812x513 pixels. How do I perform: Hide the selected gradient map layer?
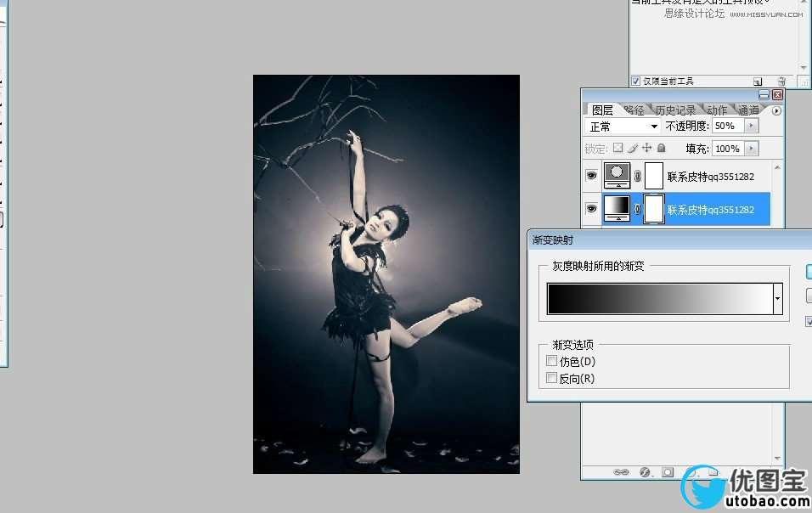click(591, 209)
